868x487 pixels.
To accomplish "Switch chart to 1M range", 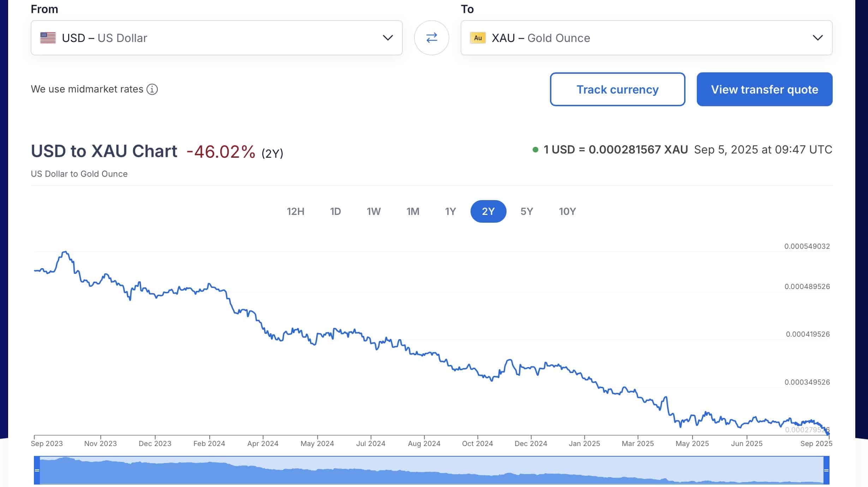I will (413, 211).
